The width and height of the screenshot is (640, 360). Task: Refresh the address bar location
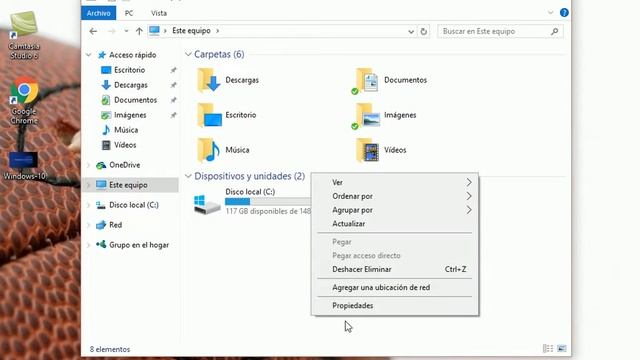[x=424, y=31]
